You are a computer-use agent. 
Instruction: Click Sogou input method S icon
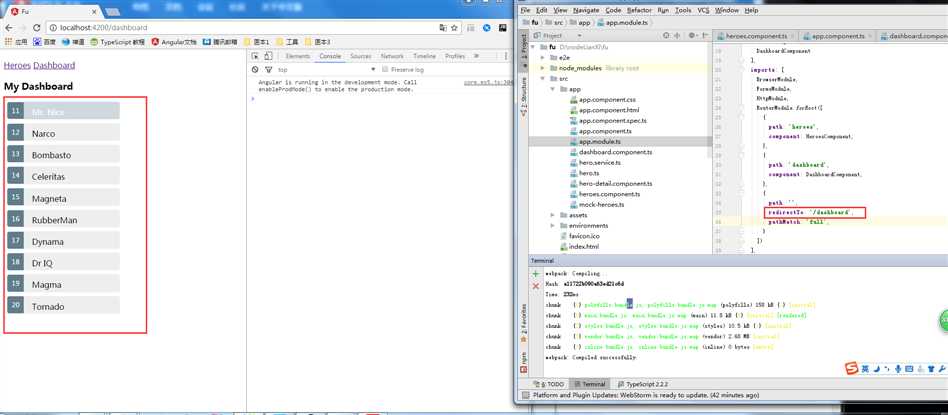(851, 368)
